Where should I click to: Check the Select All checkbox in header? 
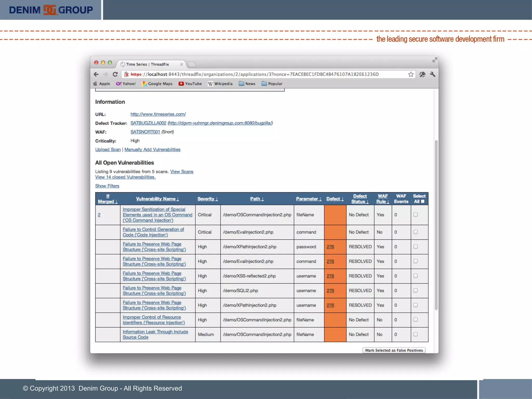point(423,202)
